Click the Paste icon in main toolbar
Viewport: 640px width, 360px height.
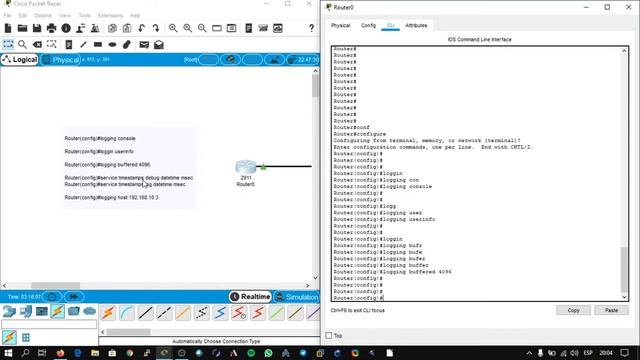(x=127, y=28)
